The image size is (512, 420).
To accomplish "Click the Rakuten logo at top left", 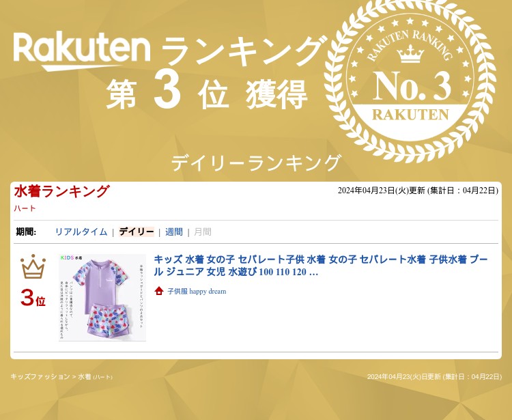I will (82, 51).
